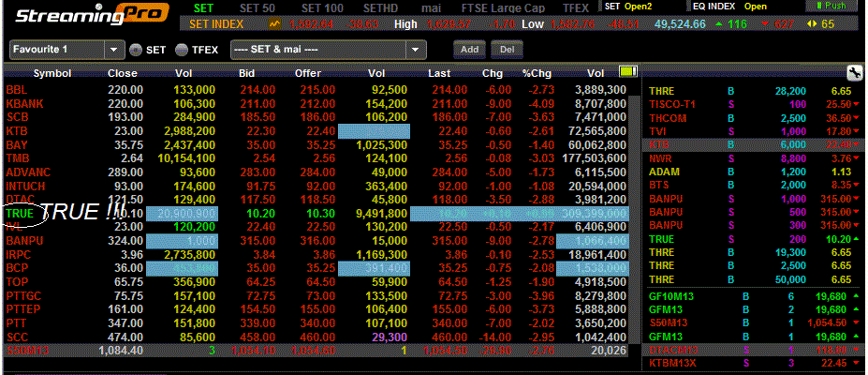Select the PTTEP symbol
868x375 pixels.
(x=23, y=308)
